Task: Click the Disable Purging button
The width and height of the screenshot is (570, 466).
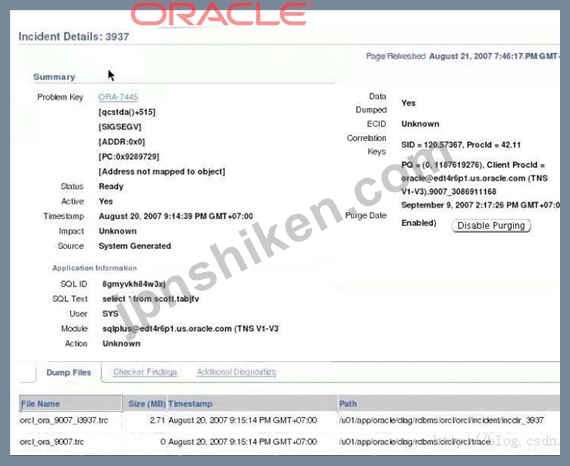Action: (x=491, y=226)
